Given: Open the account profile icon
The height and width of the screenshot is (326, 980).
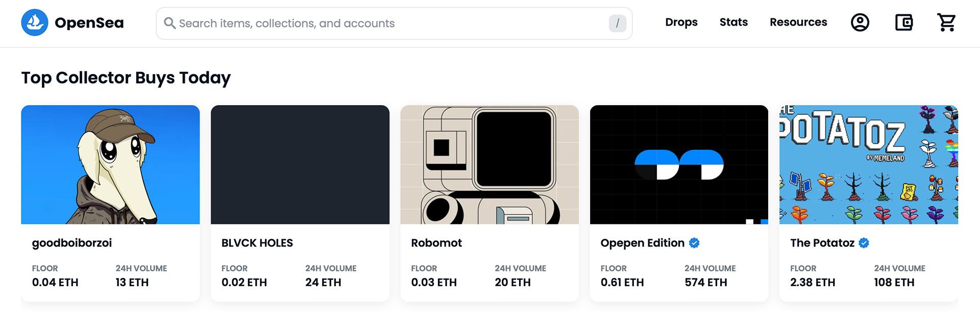Looking at the screenshot, I should (860, 22).
